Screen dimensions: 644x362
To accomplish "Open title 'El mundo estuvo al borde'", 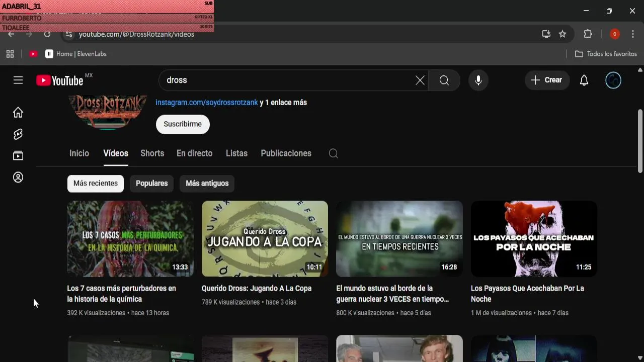I will 392,294.
